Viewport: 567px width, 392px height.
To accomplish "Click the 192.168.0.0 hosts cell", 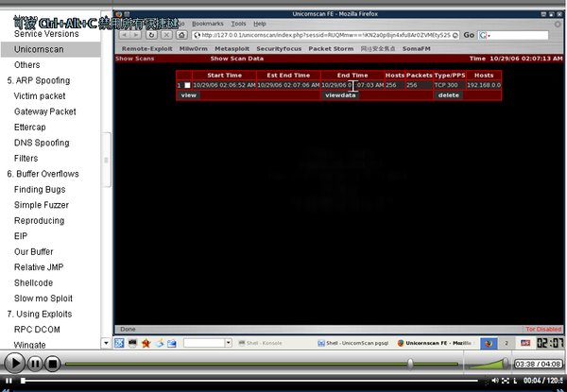I will tap(484, 85).
